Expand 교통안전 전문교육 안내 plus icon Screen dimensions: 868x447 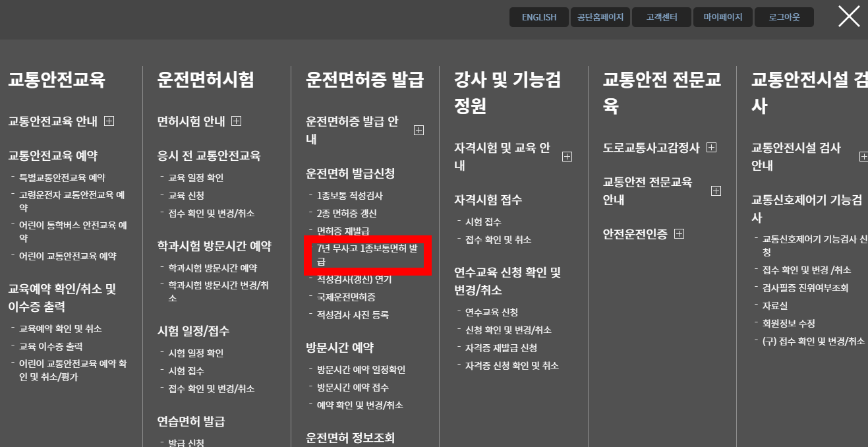click(x=716, y=191)
